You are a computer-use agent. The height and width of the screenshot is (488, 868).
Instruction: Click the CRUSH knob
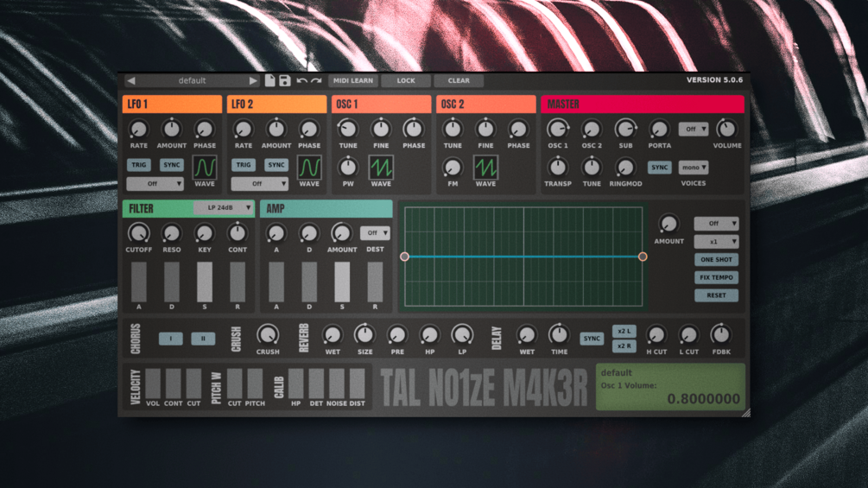[x=268, y=335]
